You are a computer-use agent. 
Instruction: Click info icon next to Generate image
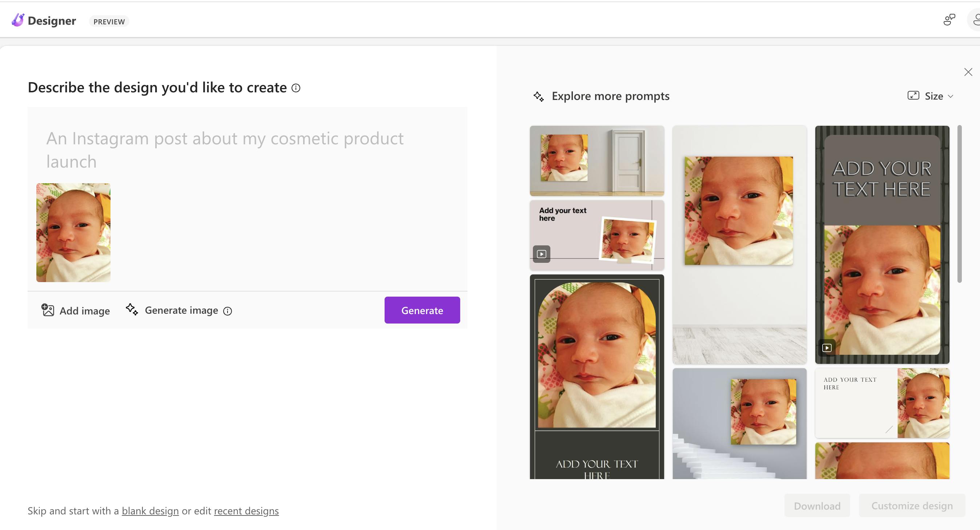pos(228,311)
